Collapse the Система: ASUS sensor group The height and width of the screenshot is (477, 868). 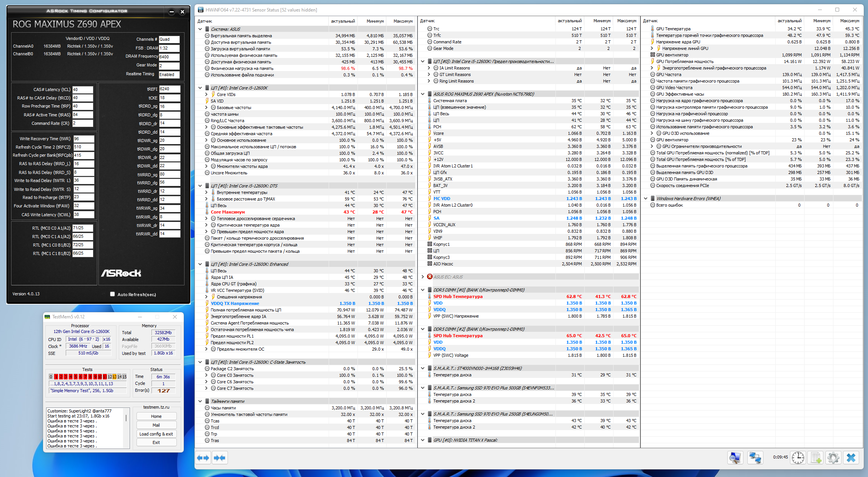coord(200,29)
